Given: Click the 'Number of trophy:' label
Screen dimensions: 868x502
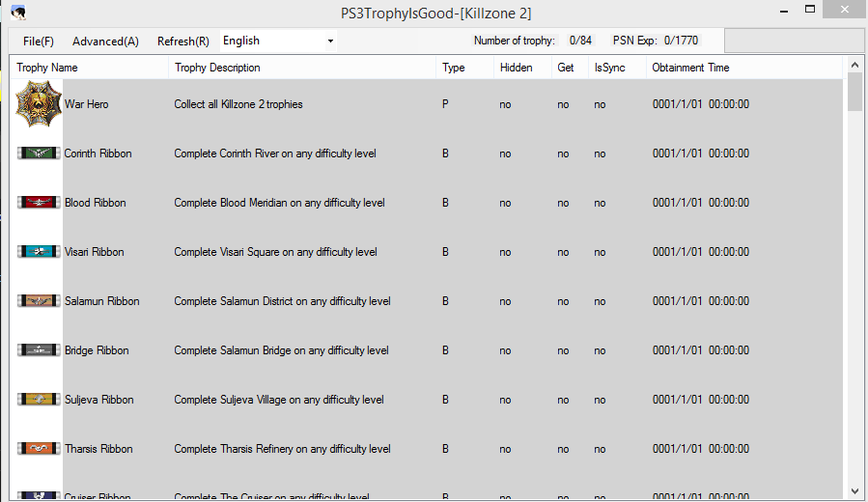Looking at the screenshot, I should click(515, 41).
